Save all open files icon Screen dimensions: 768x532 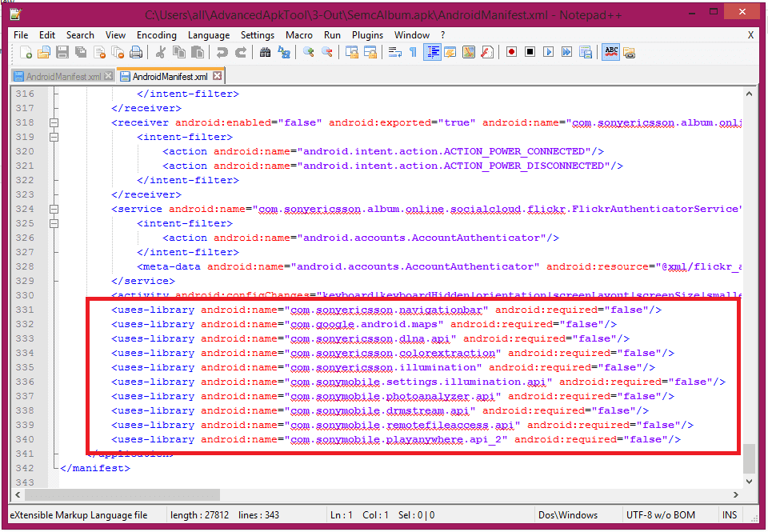(80, 52)
